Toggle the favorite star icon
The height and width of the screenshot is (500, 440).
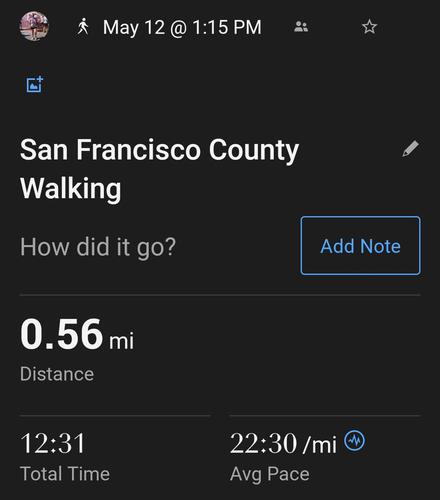point(369,27)
